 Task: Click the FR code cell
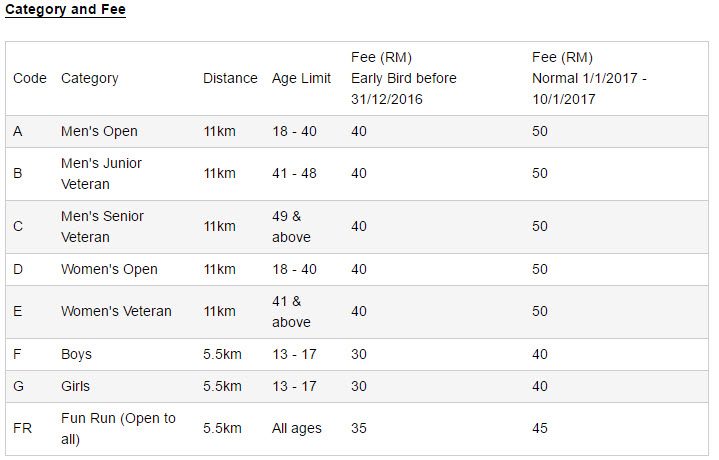click(x=22, y=428)
